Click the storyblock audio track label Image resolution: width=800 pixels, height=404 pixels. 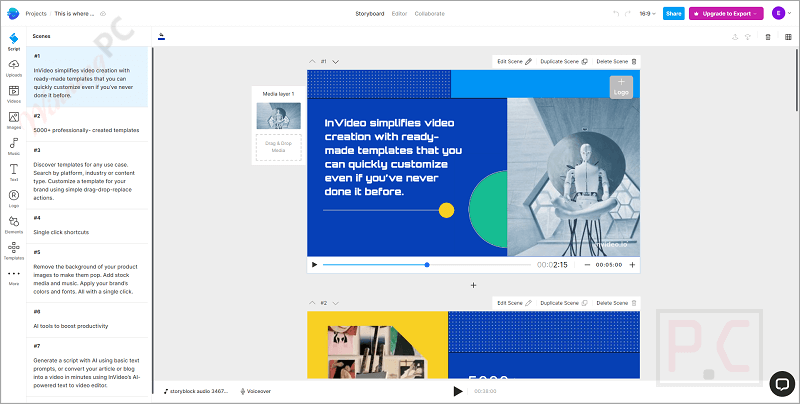click(x=196, y=391)
